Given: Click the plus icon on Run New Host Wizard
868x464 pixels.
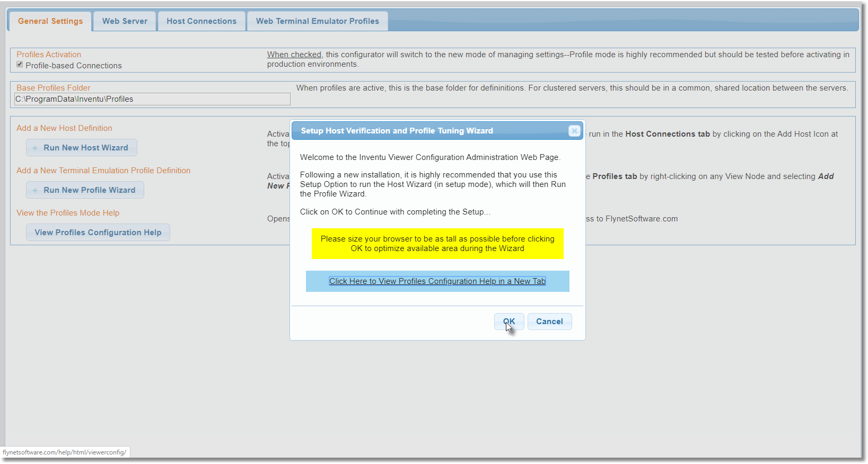Looking at the screenshot, I should pyautogui.click(x=35, y=148).
